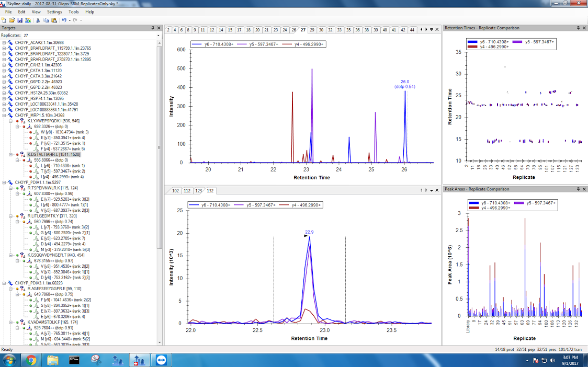
Task: Select peptide K.DSTVLTIAHR.L in the tree
Action: coord(47,155)
